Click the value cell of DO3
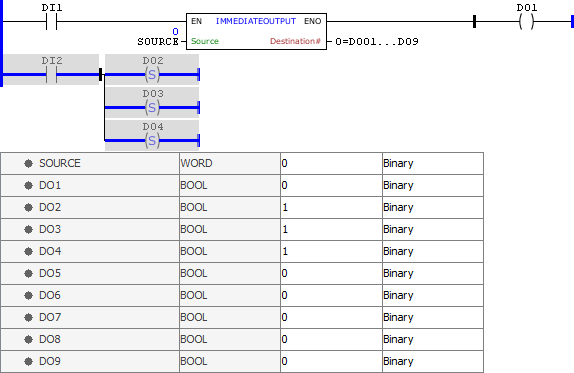This screenshot has height=373, width=574. (x=331, y=229)
